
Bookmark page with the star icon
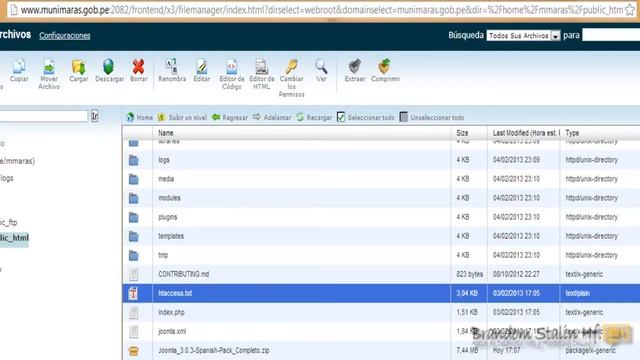tap(631, 10)
